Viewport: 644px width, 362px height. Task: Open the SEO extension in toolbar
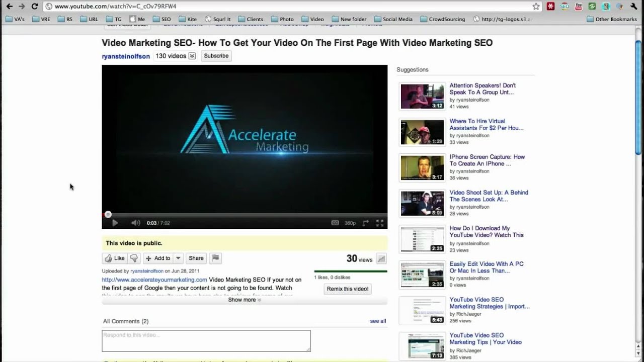(x=565, y=7)
